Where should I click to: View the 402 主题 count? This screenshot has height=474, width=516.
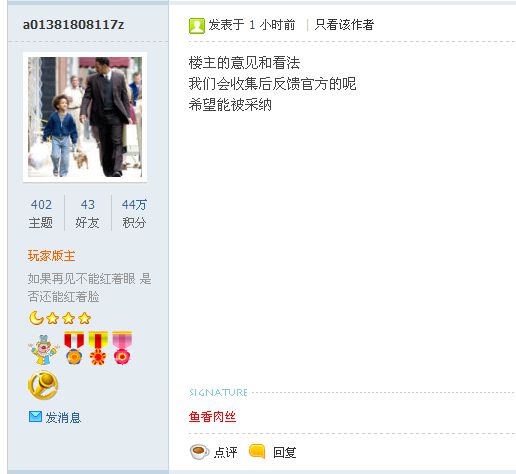click(41, 213)
